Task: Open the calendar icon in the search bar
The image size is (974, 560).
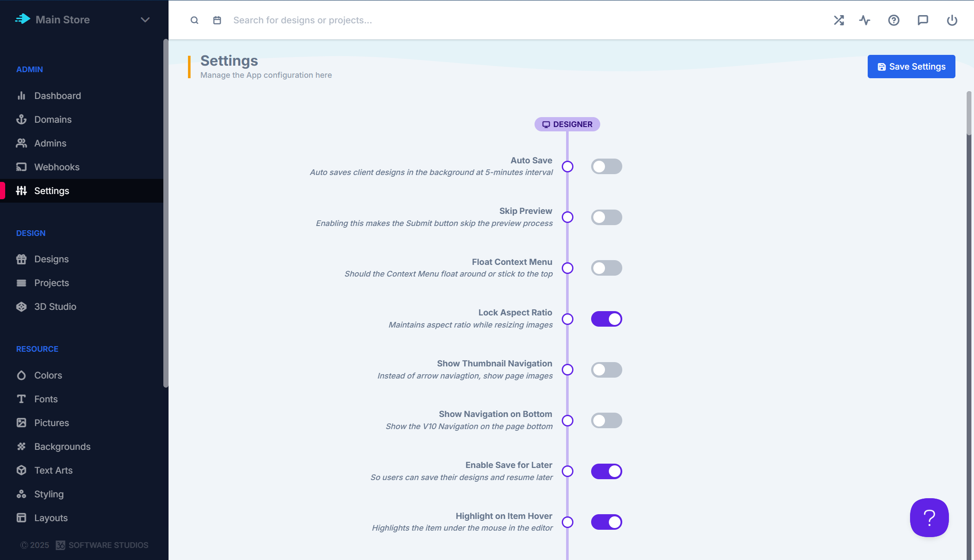Action: (217, 20)
